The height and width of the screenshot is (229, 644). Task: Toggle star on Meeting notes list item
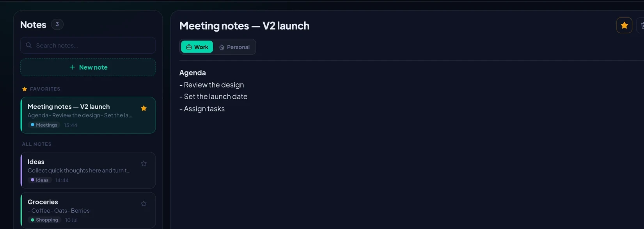144,108
